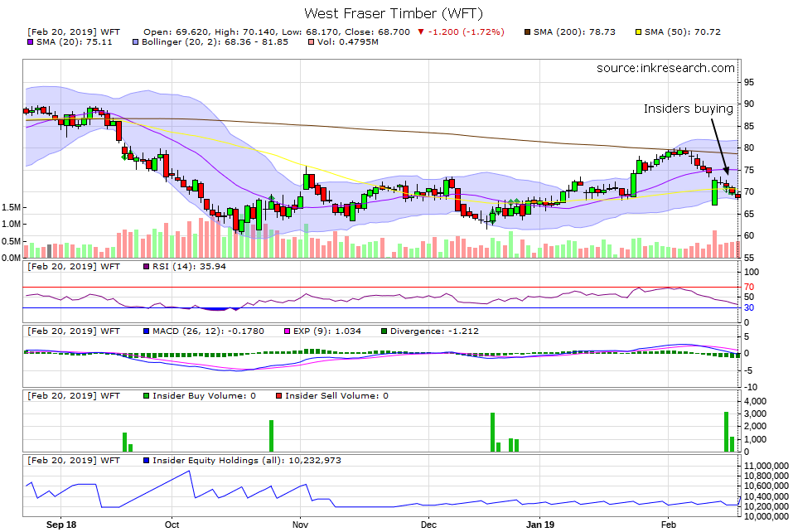793x532 pixels.
Task: Click the Jan 19 x-axis label
Action: pos(540,525)
